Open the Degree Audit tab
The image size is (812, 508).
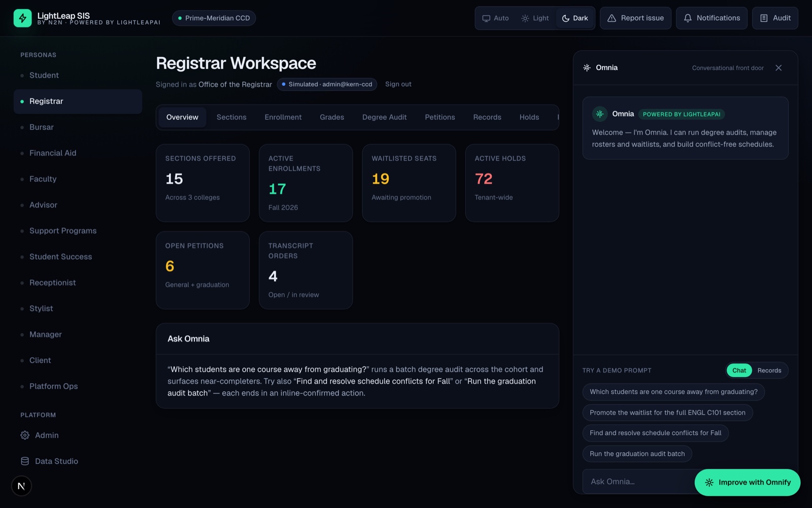coord(385,117)
